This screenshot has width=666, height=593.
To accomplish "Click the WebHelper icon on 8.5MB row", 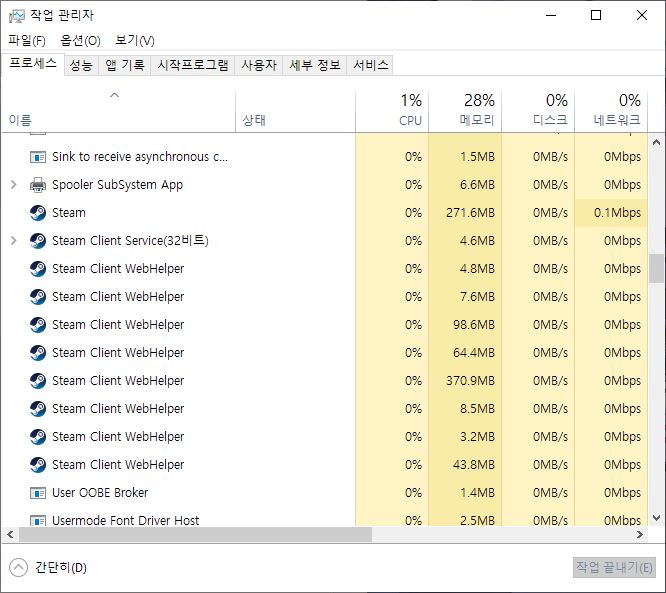I will click(x=38, y=409).
